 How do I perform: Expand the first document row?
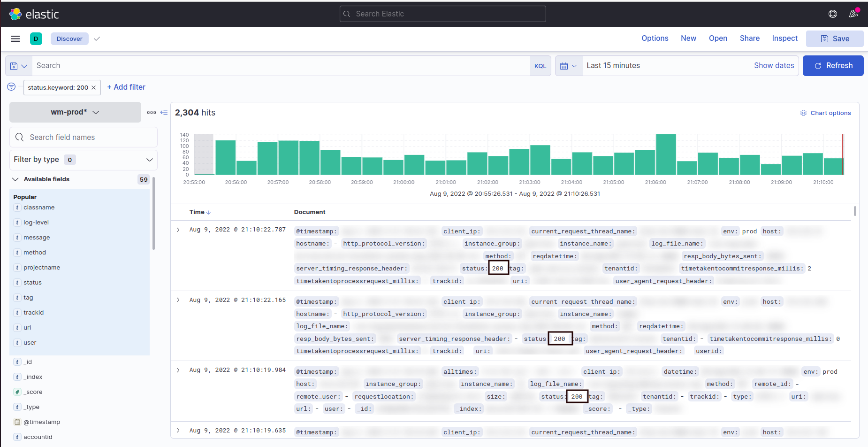pyautogui.click(x=178, y=230)
